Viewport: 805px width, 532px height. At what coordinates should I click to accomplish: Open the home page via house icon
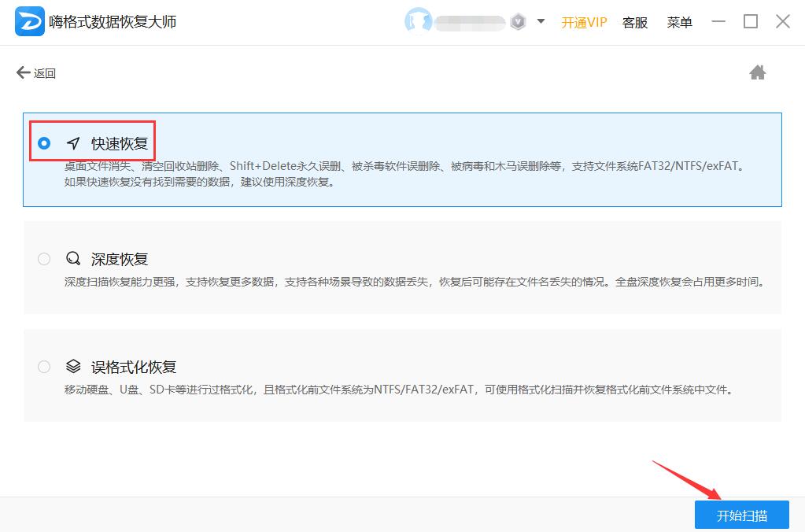pos(757,72)
